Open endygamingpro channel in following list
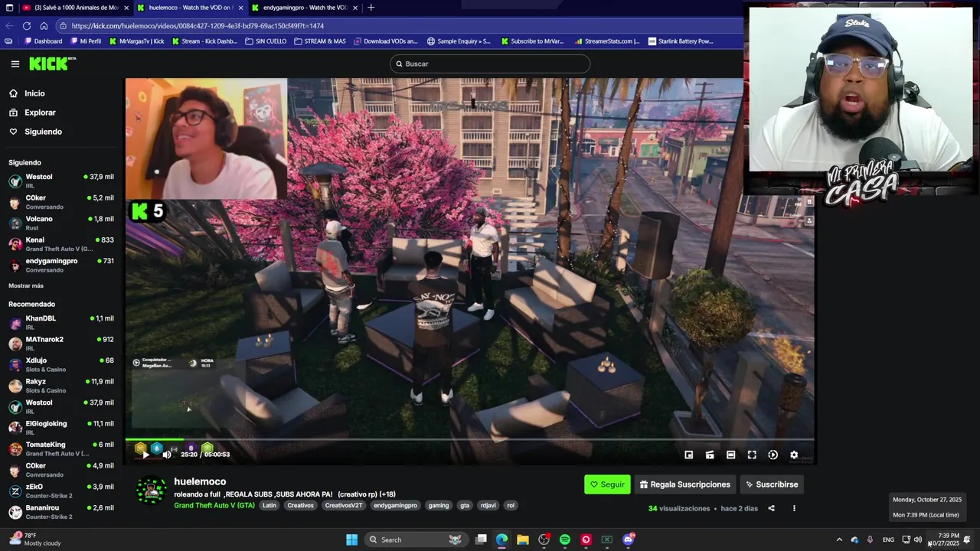Screen dimensions: 980x551 [61, 265]
